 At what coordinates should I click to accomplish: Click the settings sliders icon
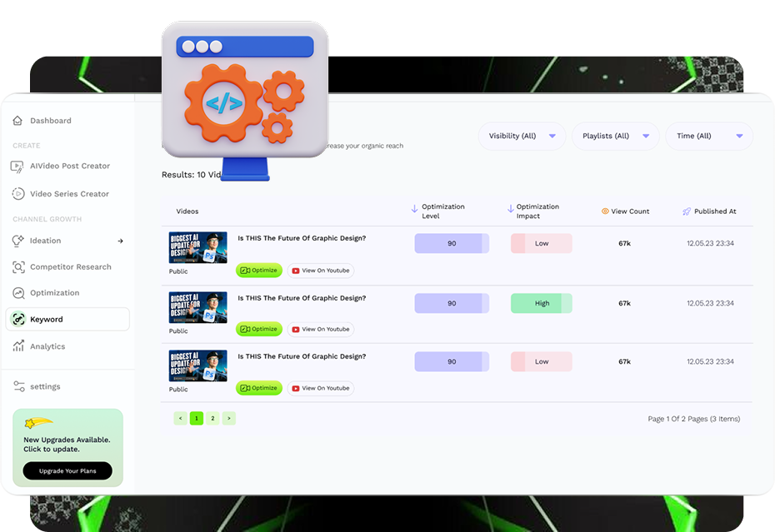point(18,386)
